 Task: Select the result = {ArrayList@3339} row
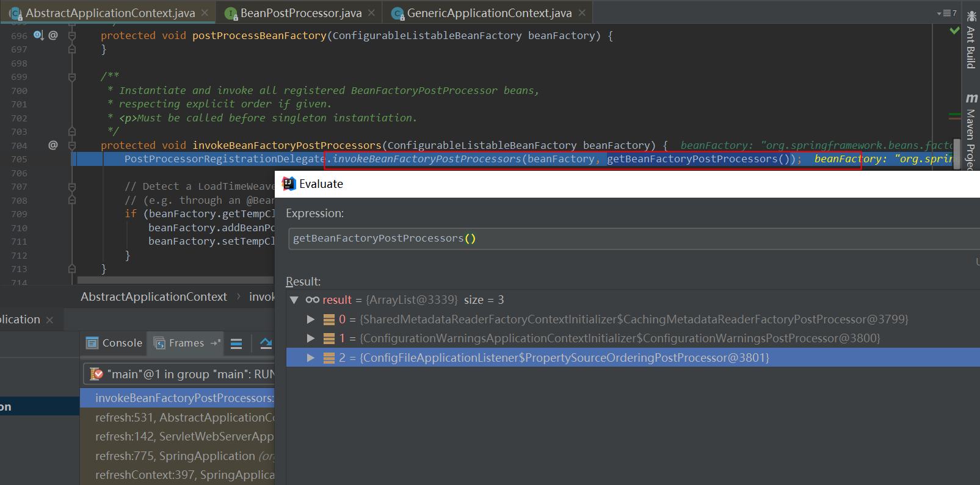633,300
